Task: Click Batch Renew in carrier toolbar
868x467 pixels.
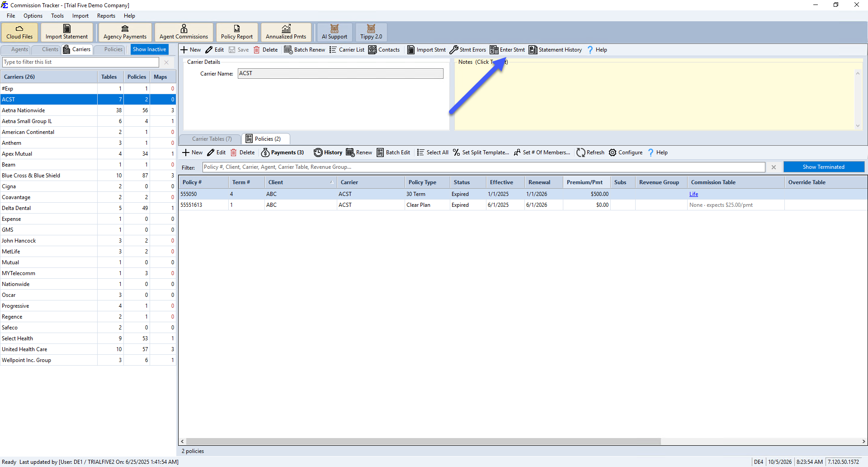Action: pyautogui.click(x=304, y=50)
